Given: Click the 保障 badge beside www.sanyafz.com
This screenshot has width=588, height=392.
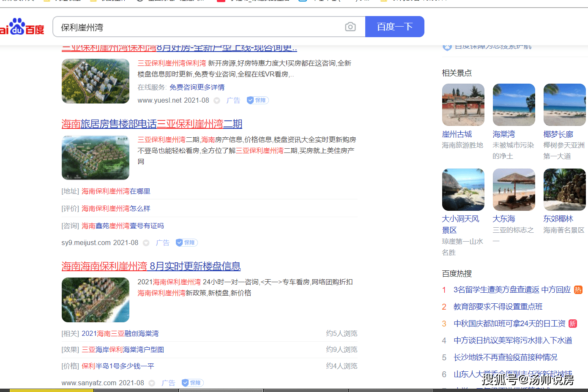Looking at the screenshot, I should tap(192, 383).
